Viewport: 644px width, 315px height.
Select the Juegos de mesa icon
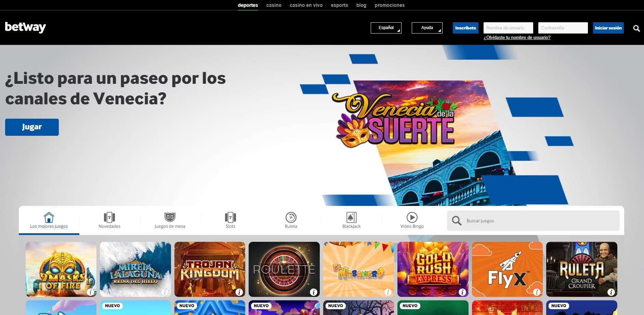[x=170, y=217]
